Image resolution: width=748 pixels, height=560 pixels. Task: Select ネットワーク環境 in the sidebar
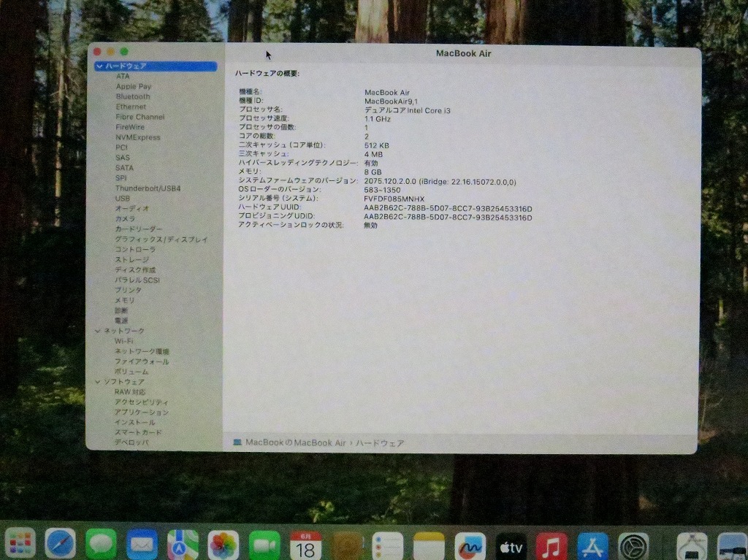point(142,351)
